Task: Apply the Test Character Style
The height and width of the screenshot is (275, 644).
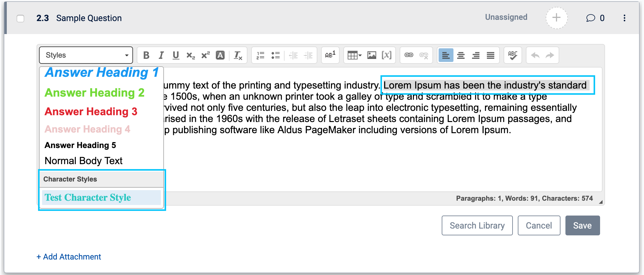Action: (101, 197)
